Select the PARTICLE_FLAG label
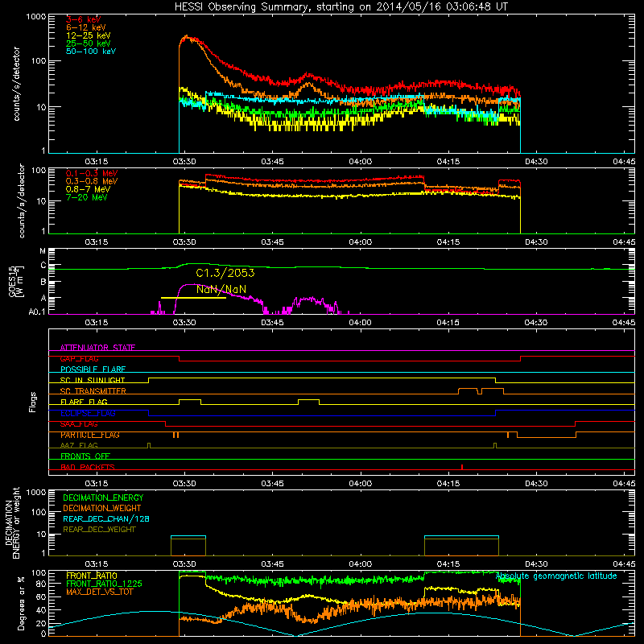644x644 pixels. (90, 435)
